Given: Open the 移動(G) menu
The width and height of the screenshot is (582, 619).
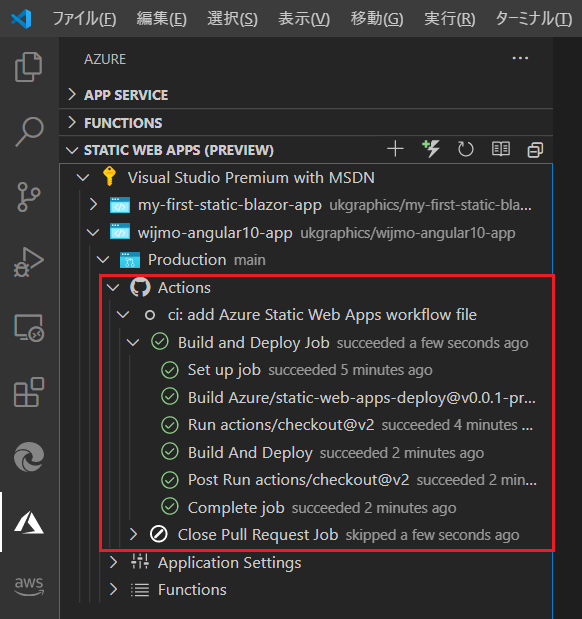Looking at the screenshot, I should tap(377, 19).
